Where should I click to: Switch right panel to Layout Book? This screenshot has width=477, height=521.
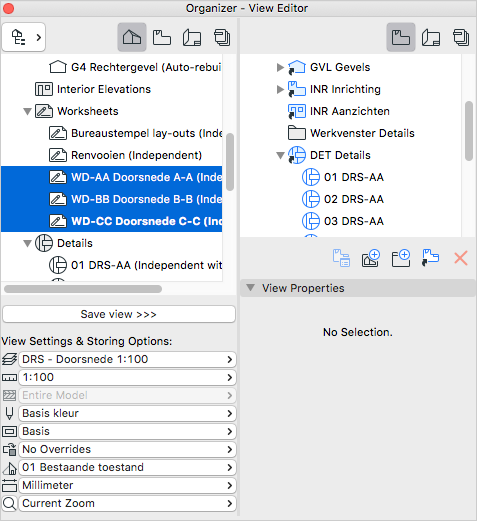(x=431, y=37)
